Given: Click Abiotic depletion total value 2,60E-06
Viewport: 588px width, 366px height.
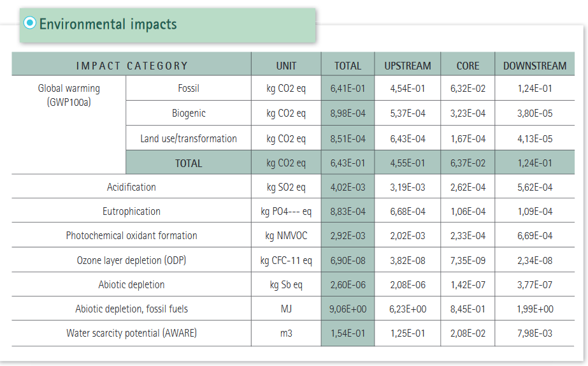Looking at the screenshot, I should 348,284.
